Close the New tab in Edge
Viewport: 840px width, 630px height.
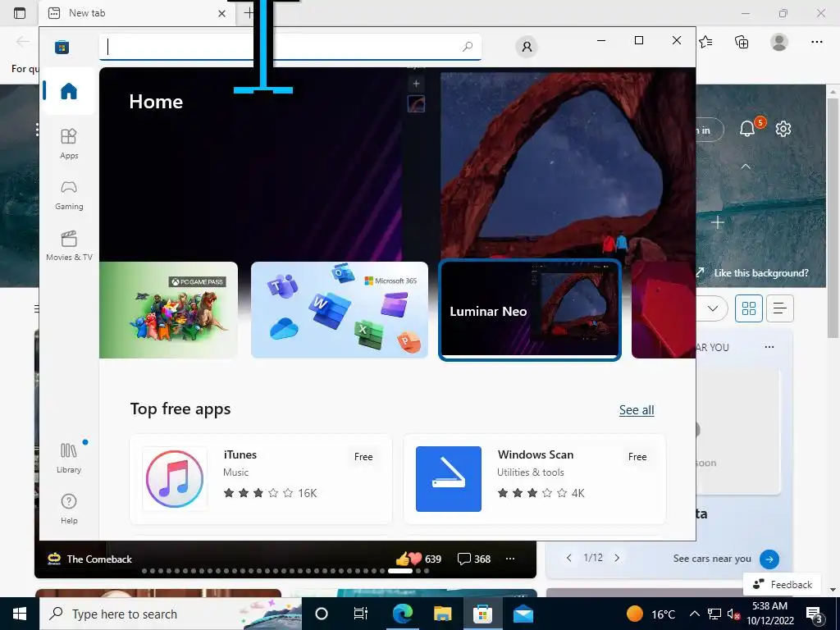click(x=221, y=13)
